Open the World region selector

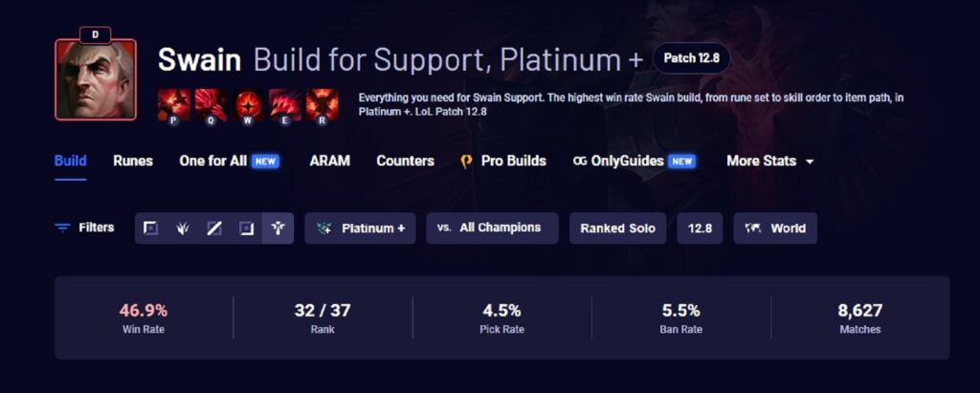(x=775, y=229)
